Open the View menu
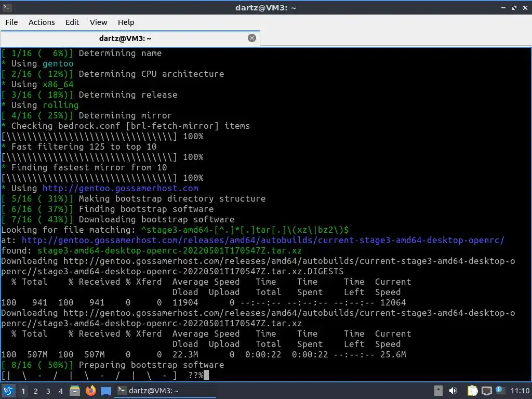 click(x=98, y=22)
